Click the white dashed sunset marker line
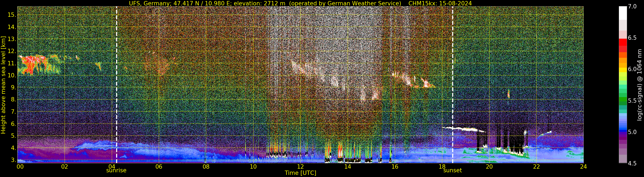The width and height of the screenshot is (644, 177). (x=453, y=85)
